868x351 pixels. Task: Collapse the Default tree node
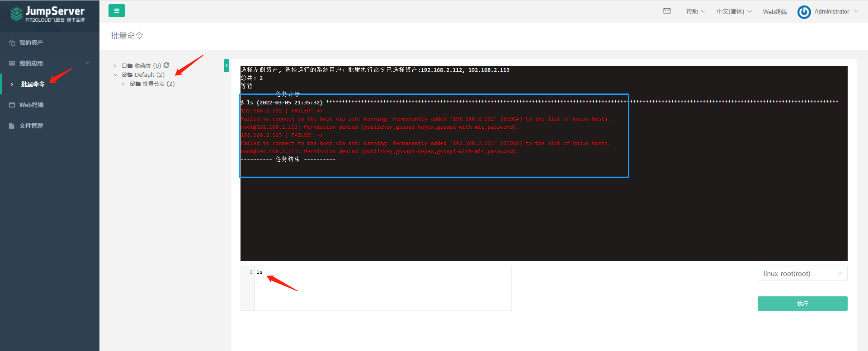click(115, 75)
